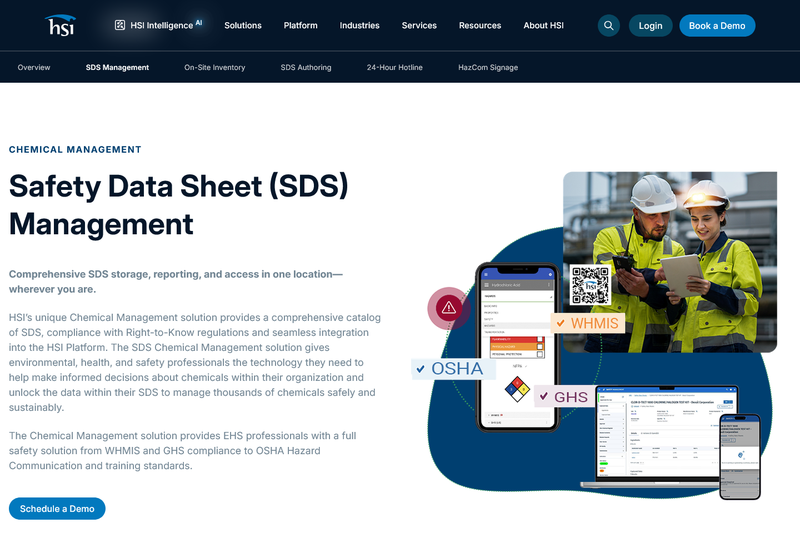This screenshot has width=800, height=533.
Task: Click the Schedule a Demo button
Action: (x=57, y=509)
